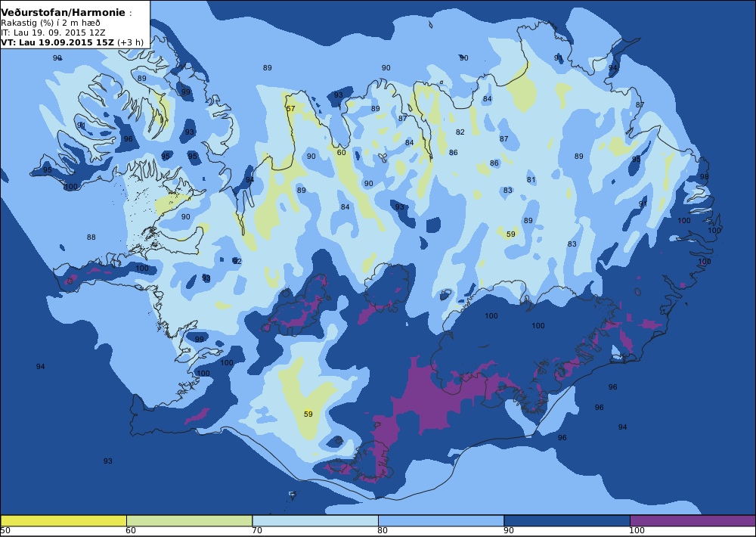Click the dark blue 90–100 legend swatch
756x537 pixels.
pos(567,520)
